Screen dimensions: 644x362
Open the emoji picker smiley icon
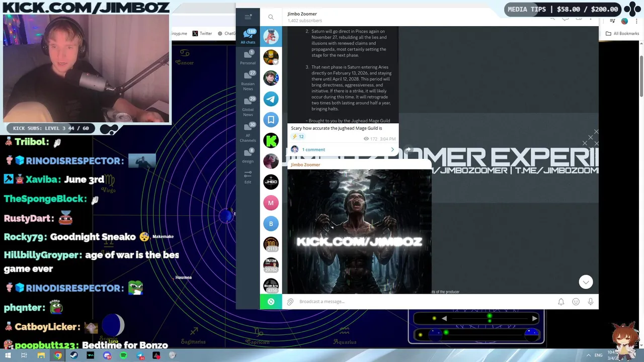coord(576,302)
